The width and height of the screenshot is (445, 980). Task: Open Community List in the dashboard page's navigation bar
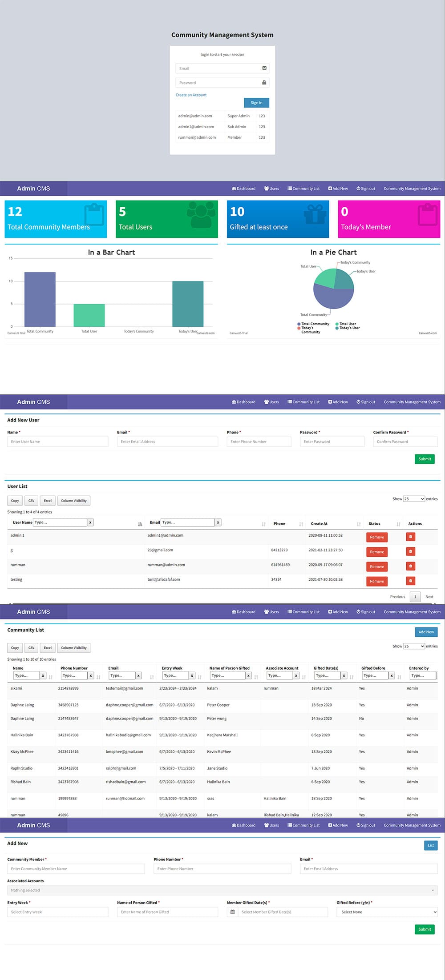[x=303, y=189]
